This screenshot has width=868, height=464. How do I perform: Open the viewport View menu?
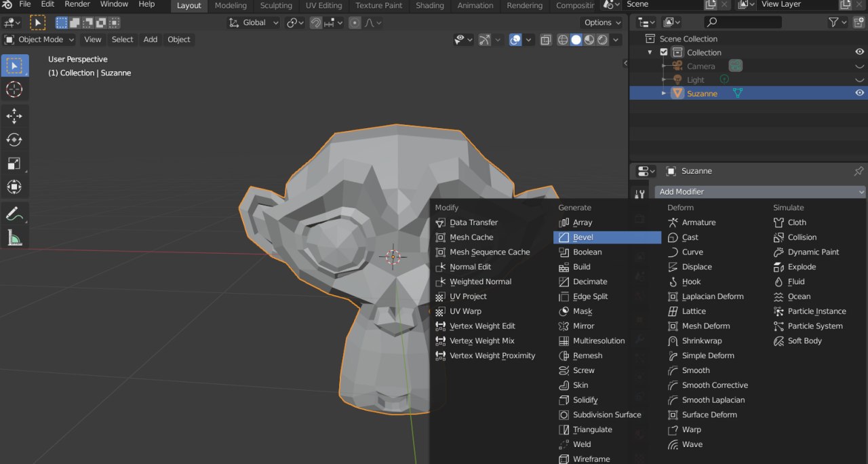(x=93, y=39)
